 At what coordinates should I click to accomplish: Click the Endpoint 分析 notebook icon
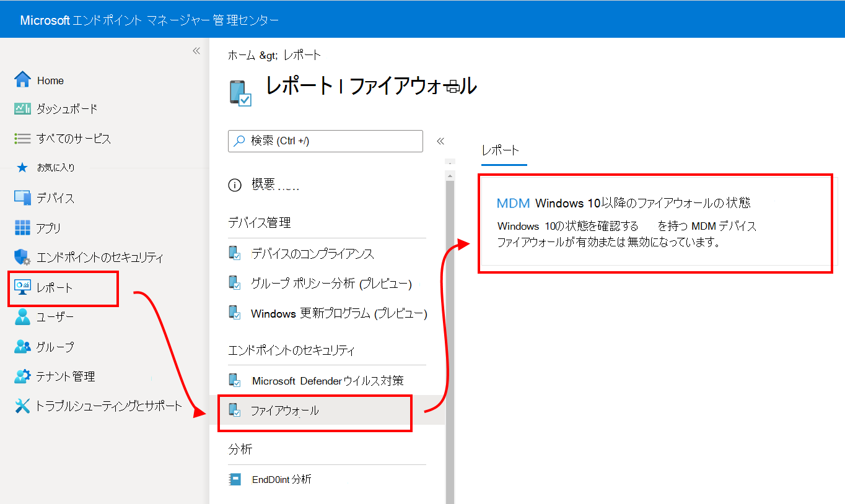pos(235,479)
